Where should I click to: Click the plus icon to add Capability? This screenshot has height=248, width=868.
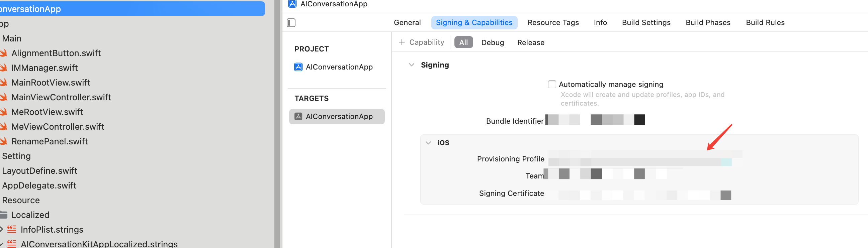point(402,42)
